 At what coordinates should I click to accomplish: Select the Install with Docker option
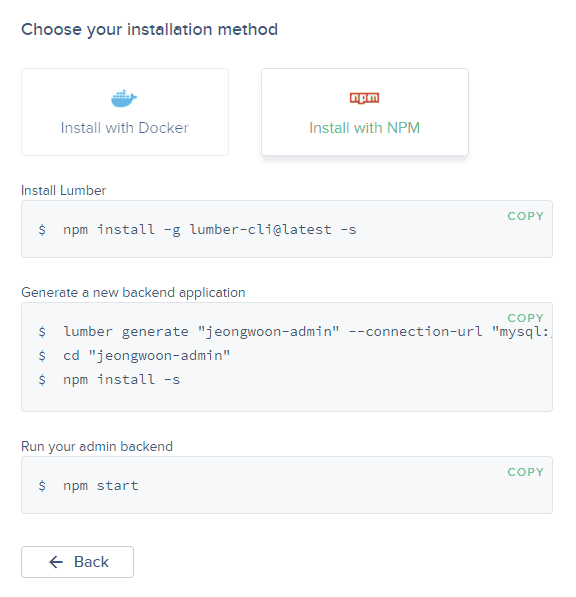pyautogui.click(x=125, y=112)
